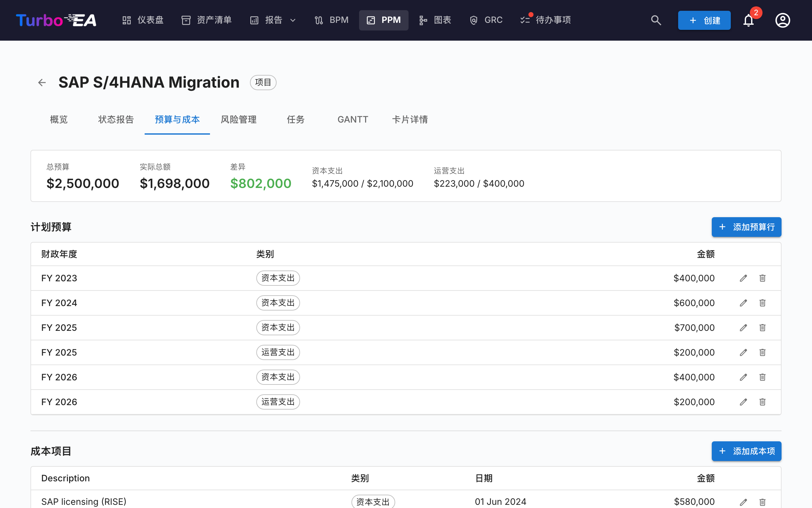Click the Turbo EA logo
812x508 pixels.
coord(56,20)
